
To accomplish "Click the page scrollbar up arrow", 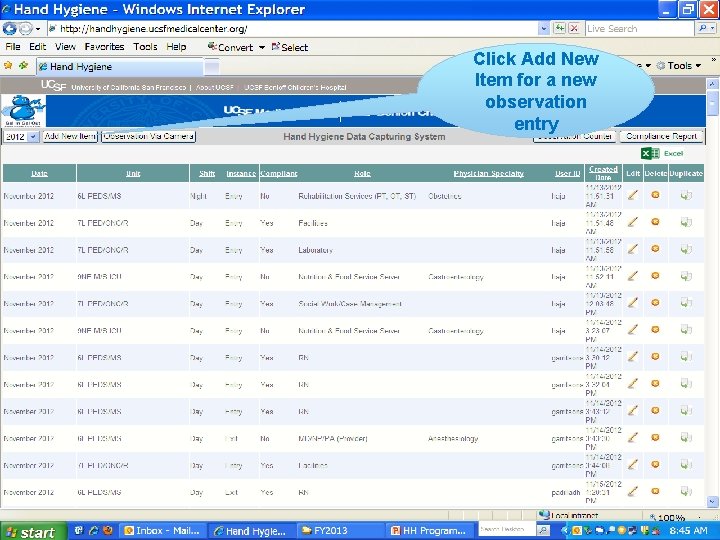I will [712, 84].
